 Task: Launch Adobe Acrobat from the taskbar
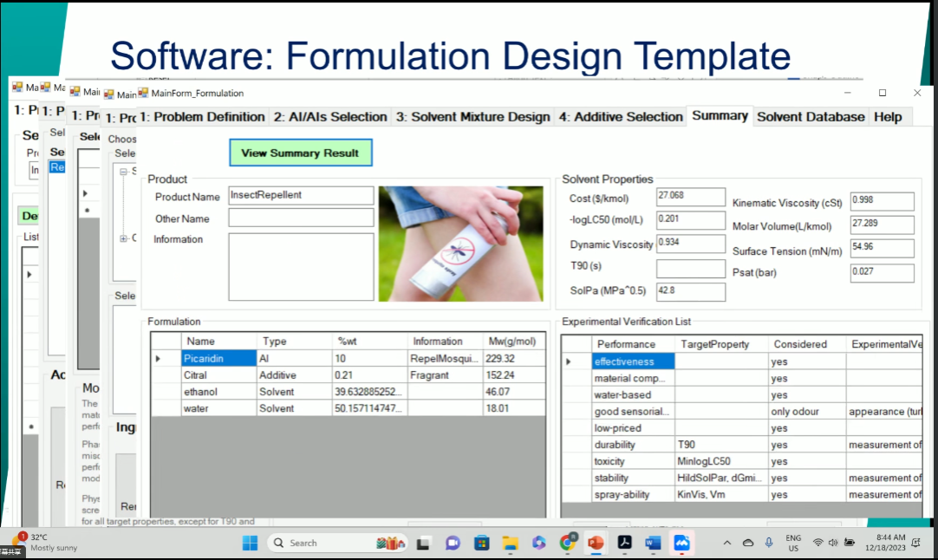click(624, 543)
